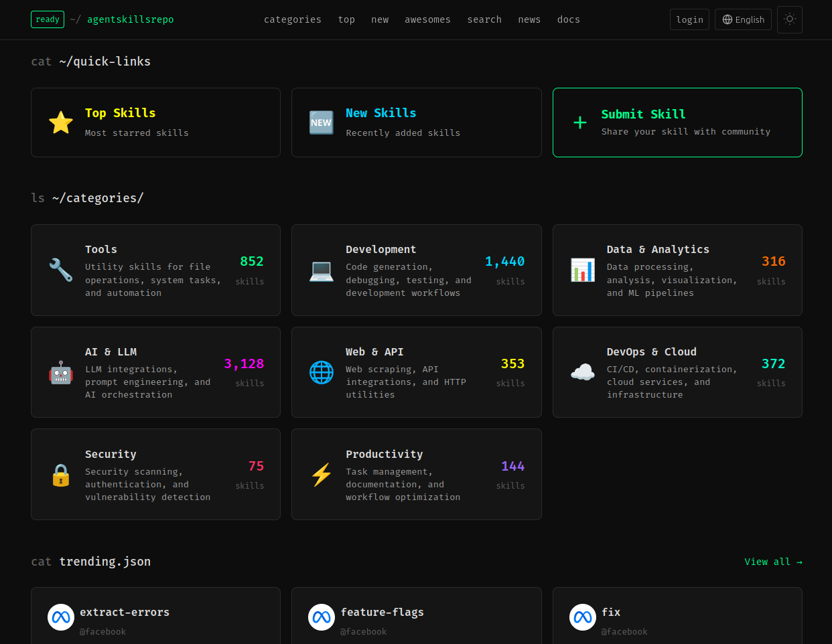Open the new nav item
832x644 pixels.
[380, 19]
